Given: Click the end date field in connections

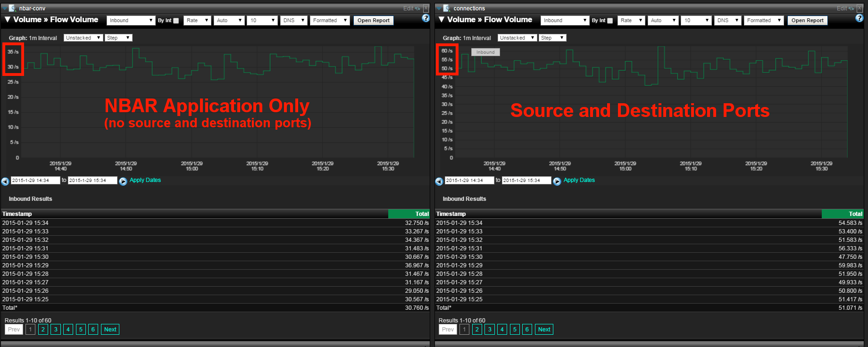Looking at the screenshot, I should pyautogui.click(x=526, y=181).
